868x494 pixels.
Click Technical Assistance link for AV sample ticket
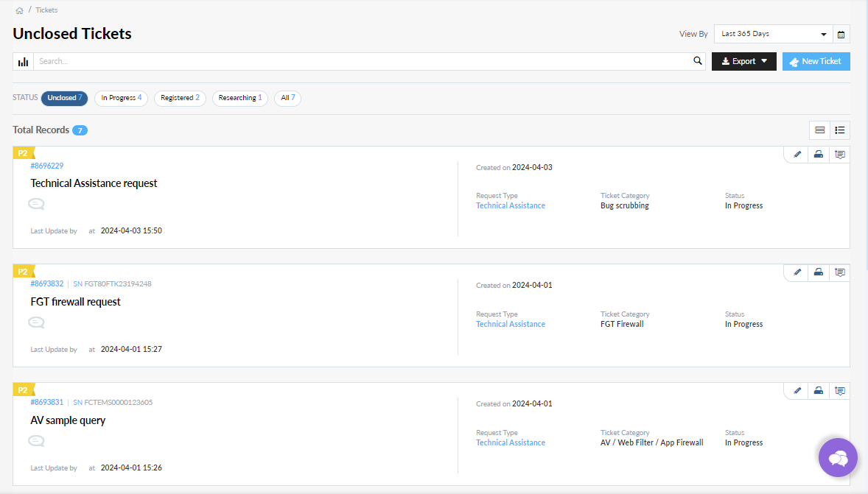[511, 442]
